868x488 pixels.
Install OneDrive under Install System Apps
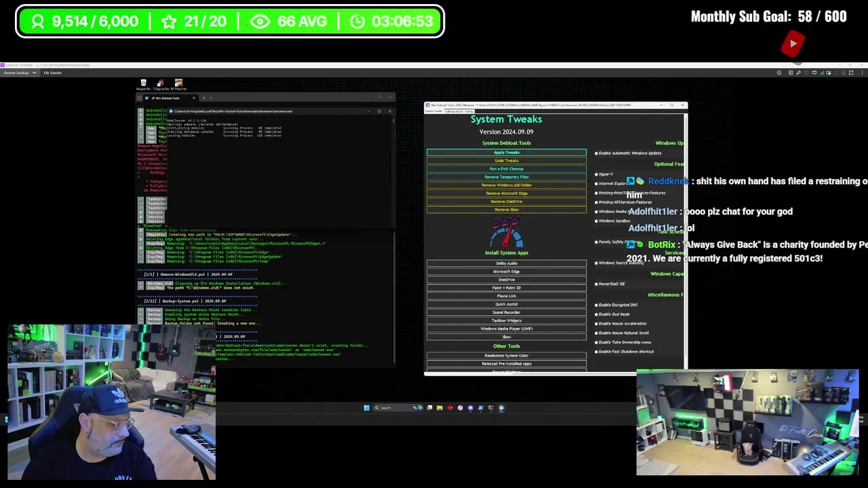(507, 279)
